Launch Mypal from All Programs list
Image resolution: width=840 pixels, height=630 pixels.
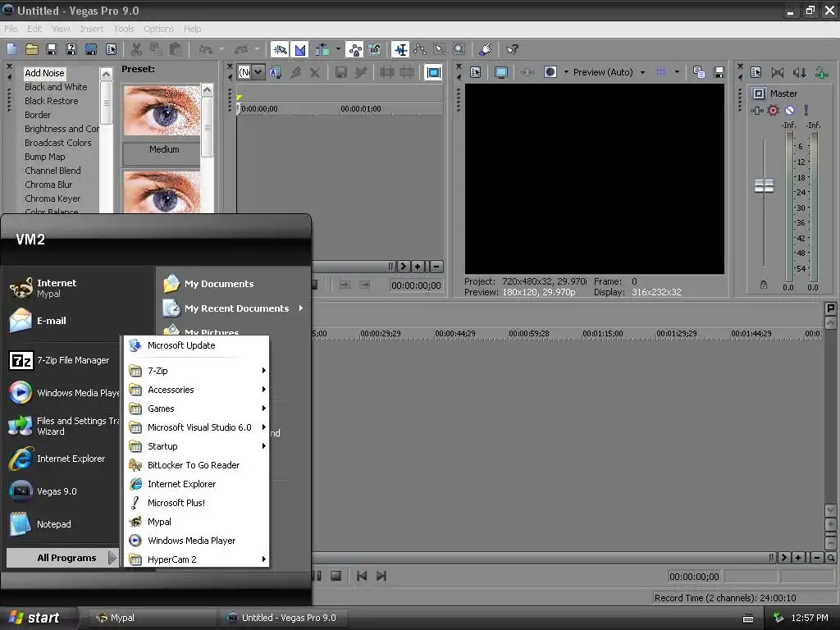click(197, 522)
